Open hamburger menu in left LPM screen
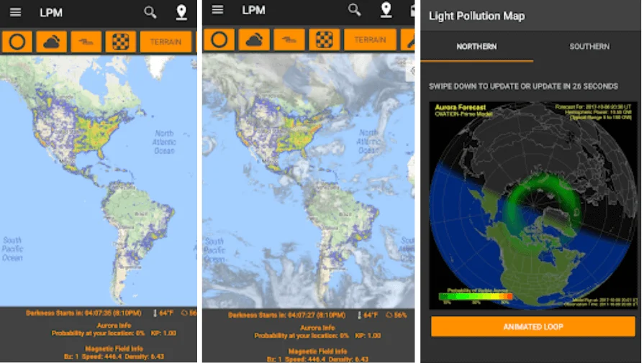Viewport: 644px width, 363px height. (x=16, y=12)
